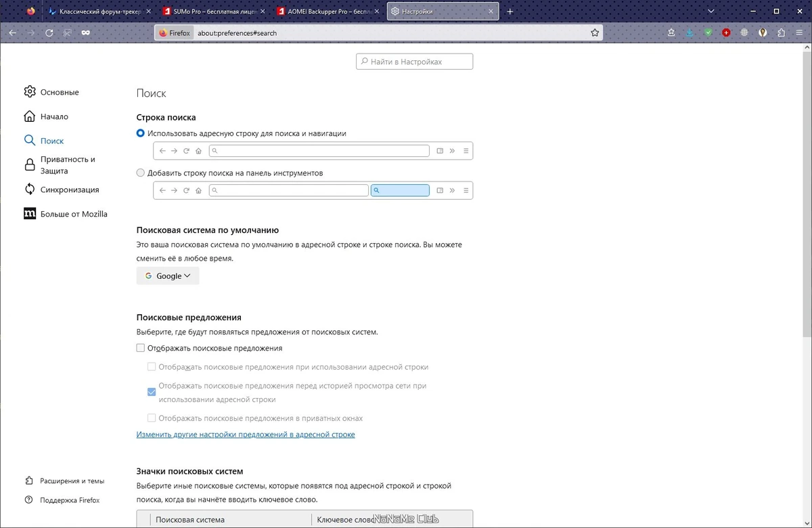Select Поиск in the settings sidebar
The image size is (812, 528).
coord(45,141)
